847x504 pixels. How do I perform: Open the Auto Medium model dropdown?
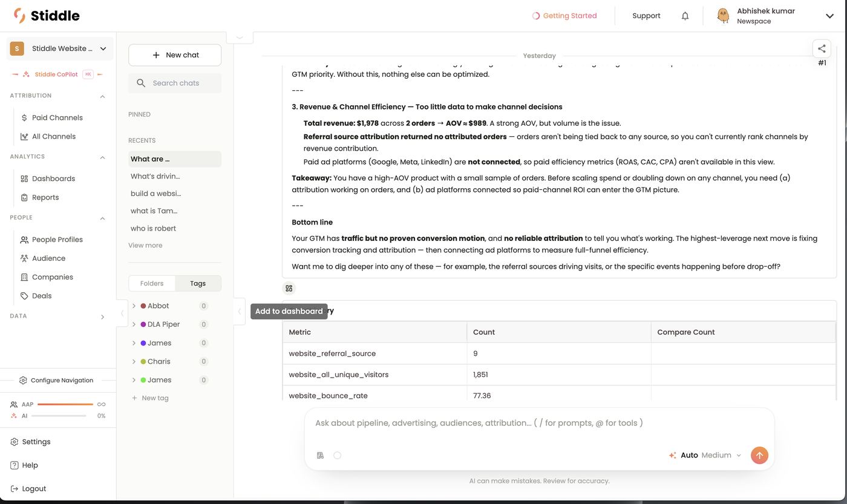(x=705, y=455)
